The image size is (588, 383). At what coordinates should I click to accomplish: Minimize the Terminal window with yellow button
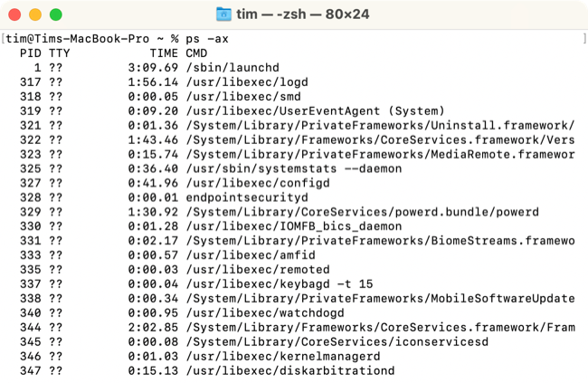(x=36, y=15)
